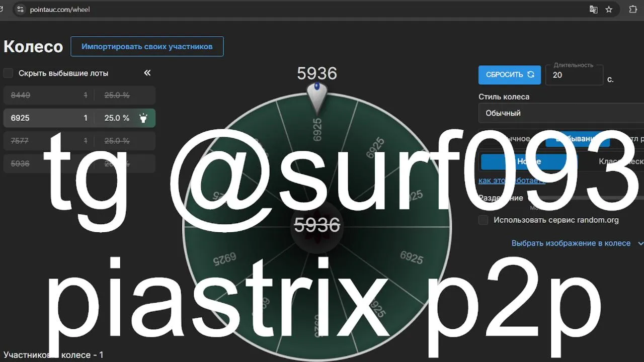
Task: Click the winner label 5936 above wheel
Action: (317, 73)
